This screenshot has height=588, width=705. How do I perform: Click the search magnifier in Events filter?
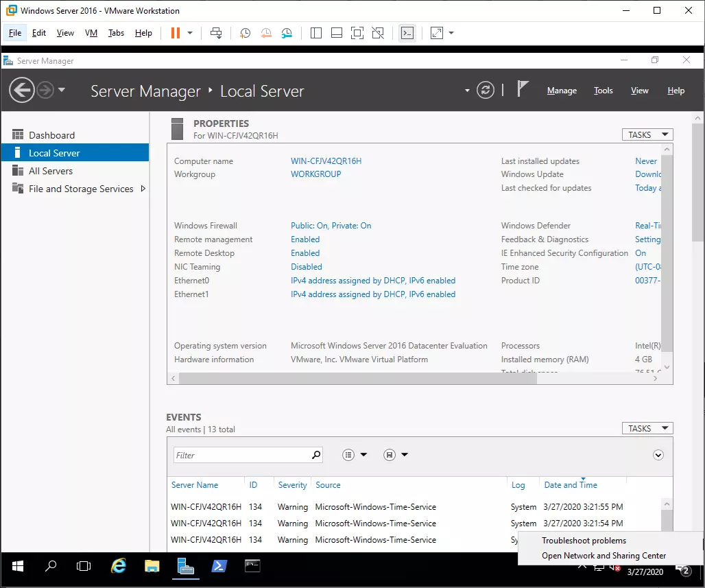(316, 455)
